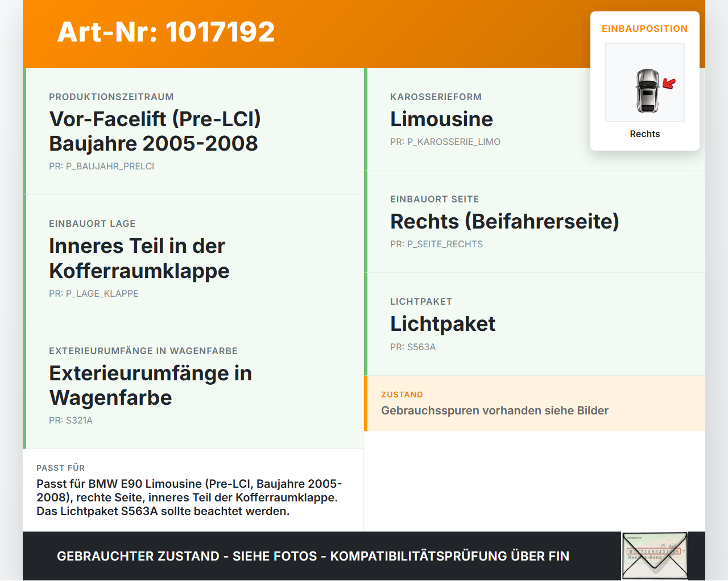This screenshot has width=728, height=581.
Task: Click the PR: P_BAUJAHR_PRELCI code
Action: coord(101,166)
